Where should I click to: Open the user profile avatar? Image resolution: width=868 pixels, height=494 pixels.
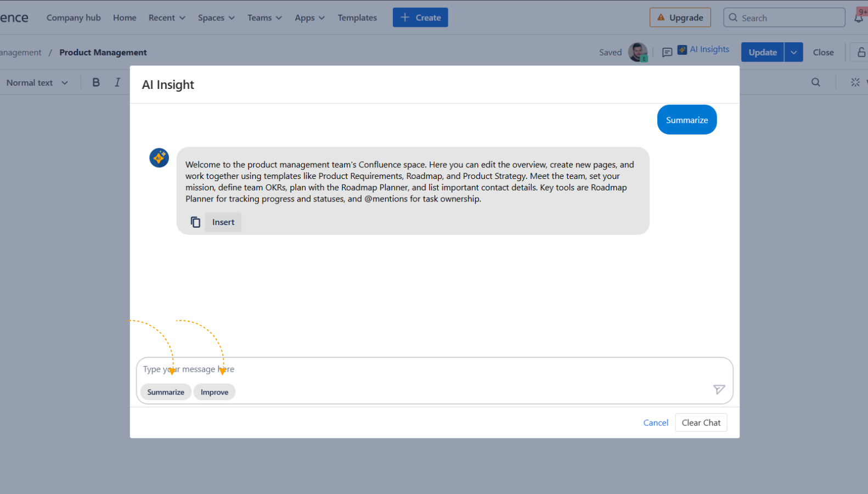coord(637,52)
